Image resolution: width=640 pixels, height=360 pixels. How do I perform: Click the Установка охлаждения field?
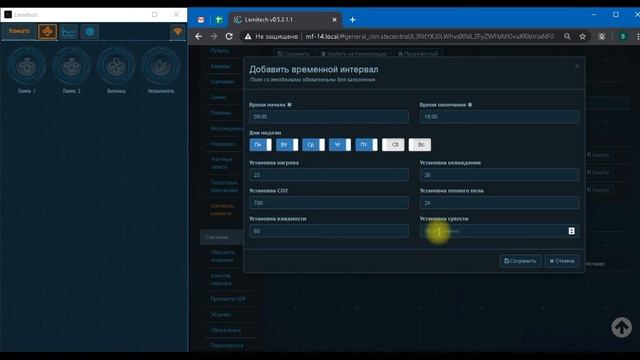pos(499,175)
